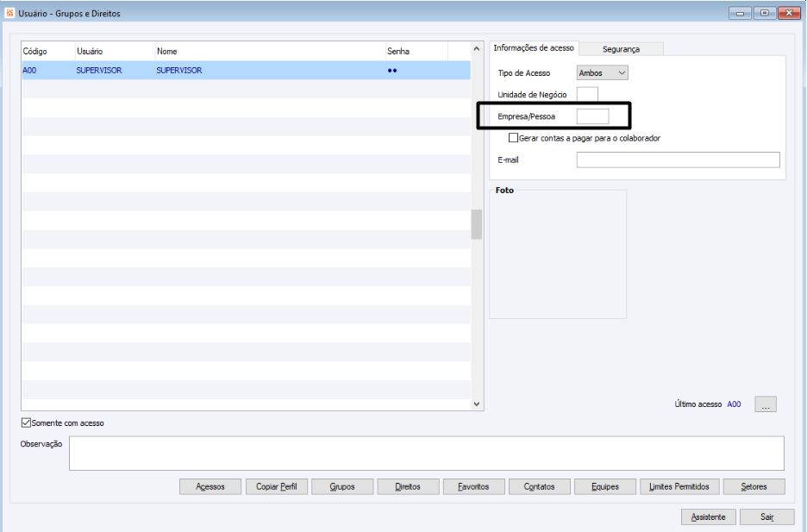Screen dimensions: 807x532
Task: Launch the Assistente button
Action: (708, 517)
